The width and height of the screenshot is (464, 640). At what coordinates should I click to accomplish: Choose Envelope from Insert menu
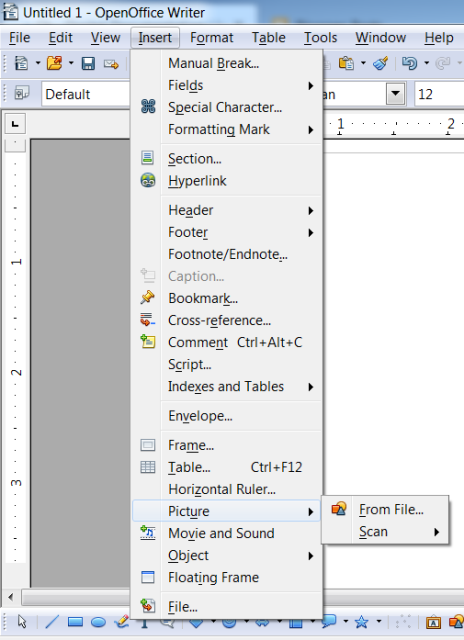(227, 416)
